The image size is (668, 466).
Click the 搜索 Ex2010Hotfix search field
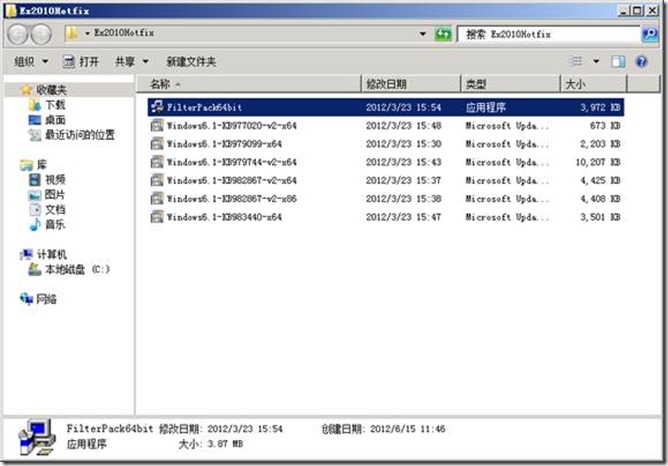click(x=549, y=34)
